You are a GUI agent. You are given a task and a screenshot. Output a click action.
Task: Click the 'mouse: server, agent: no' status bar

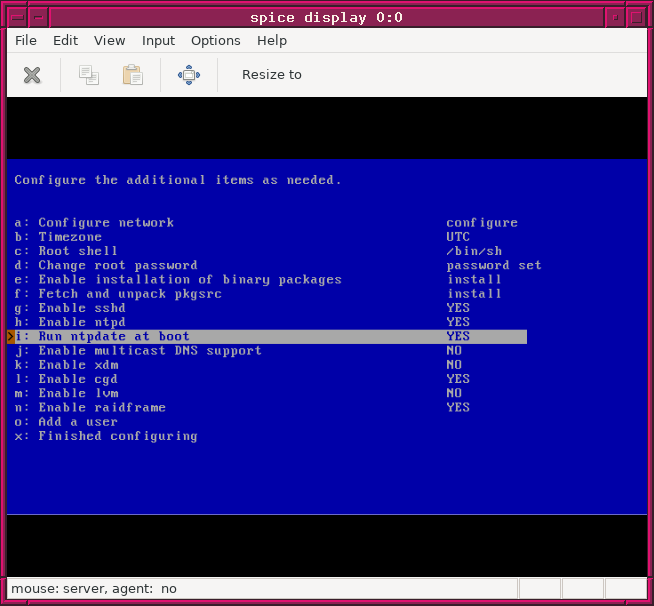pyautogui.click(x=94, y=590)
